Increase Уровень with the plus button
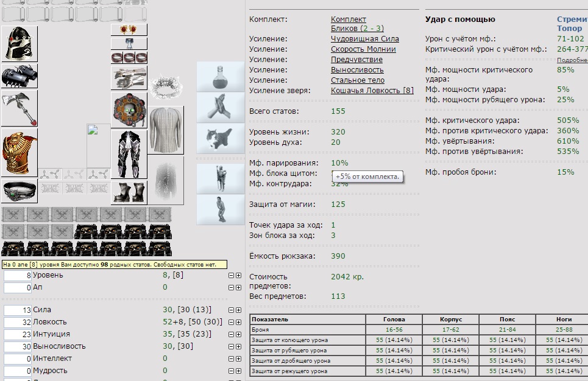Viewport: 588px width, 381px height. pyautogui.click(x=238, y=275)
